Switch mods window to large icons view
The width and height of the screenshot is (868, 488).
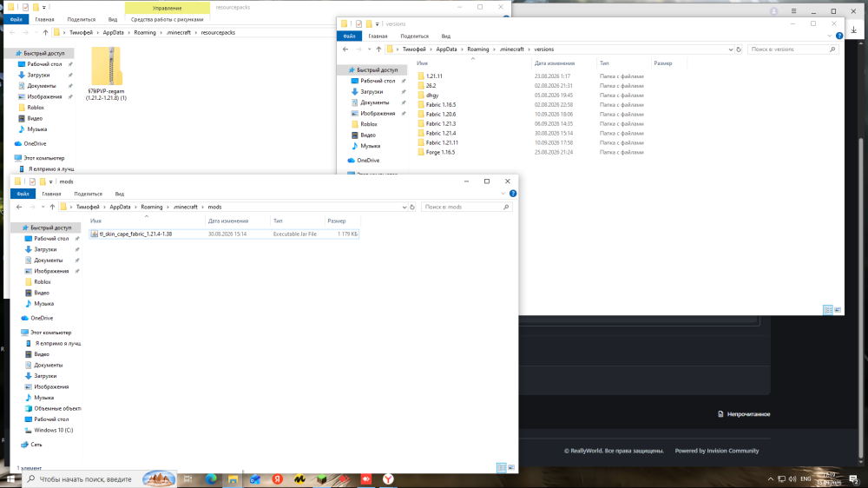(511, 468)
